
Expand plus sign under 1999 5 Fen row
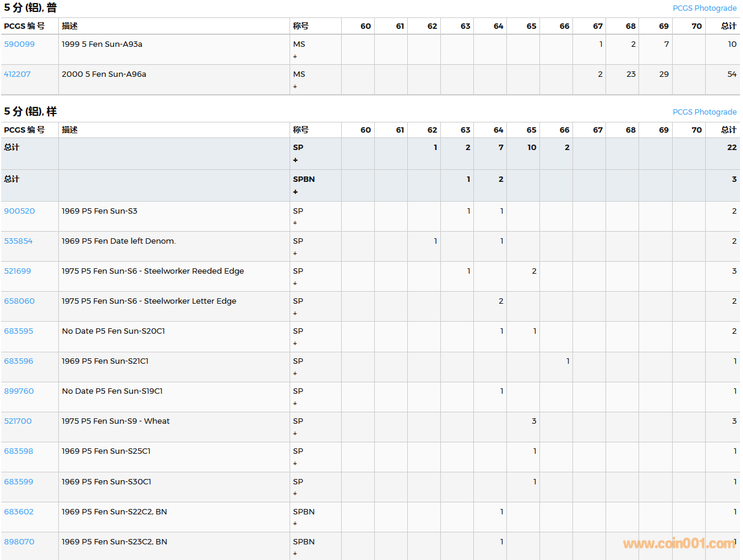(295, 56)
